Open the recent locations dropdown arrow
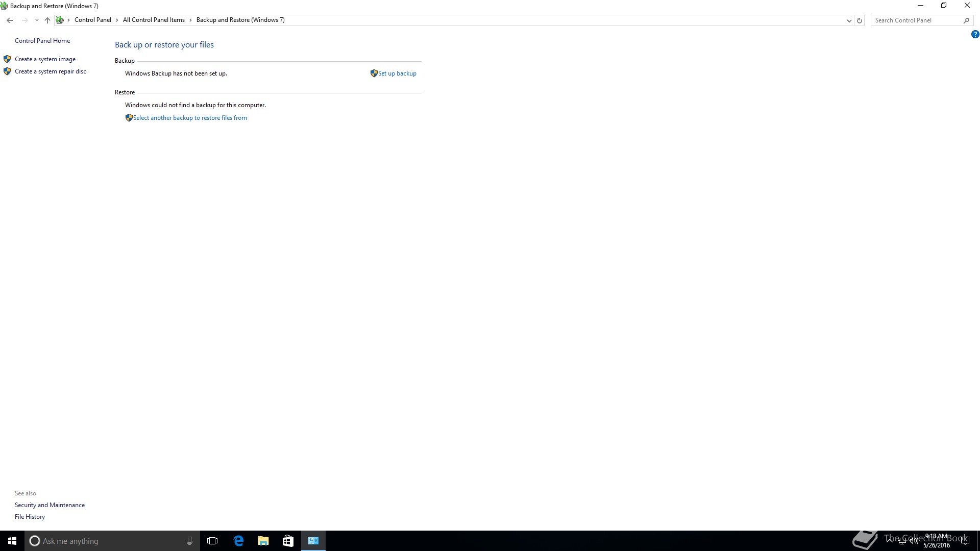The image size is (980, 551). [37, 20]
